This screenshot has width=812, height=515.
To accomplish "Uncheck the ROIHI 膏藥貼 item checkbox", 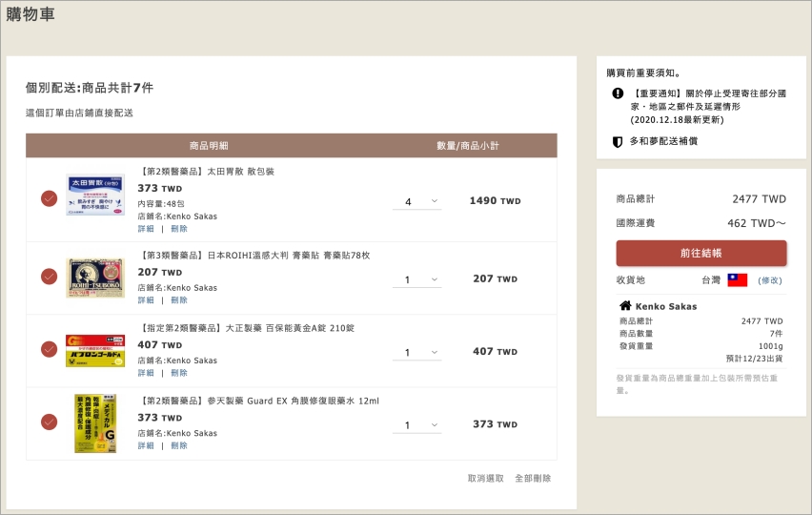I will 49,277.
